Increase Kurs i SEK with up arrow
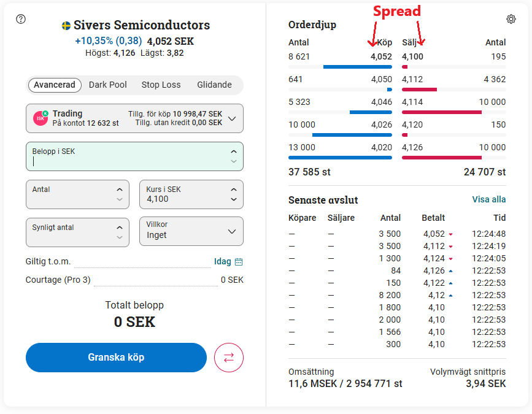 point(233,190)
